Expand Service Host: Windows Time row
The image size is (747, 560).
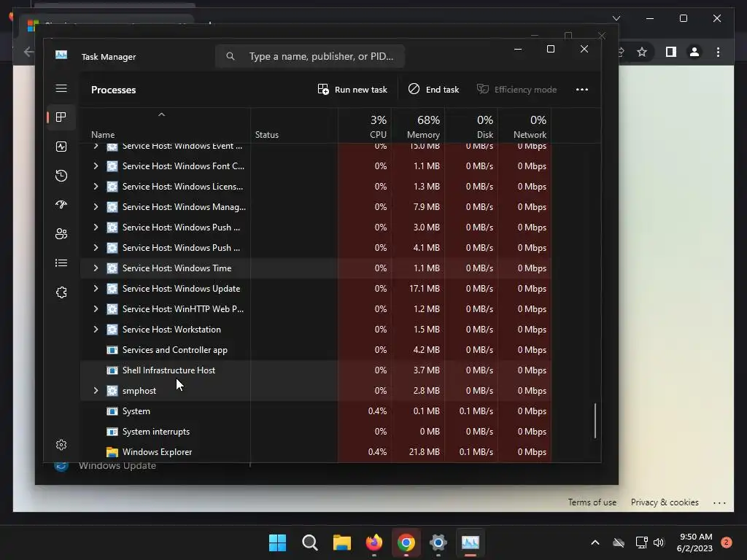(96, 268)
